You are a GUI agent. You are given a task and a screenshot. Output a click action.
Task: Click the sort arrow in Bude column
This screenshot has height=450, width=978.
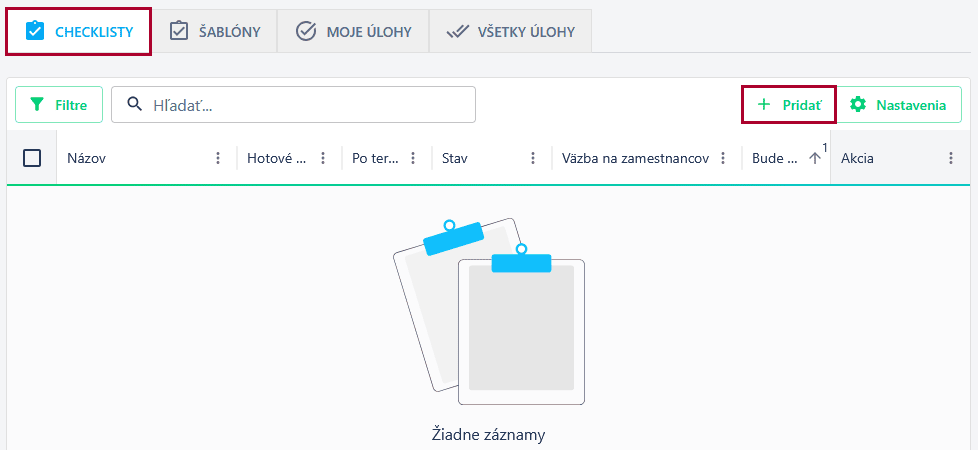(815, 158)
